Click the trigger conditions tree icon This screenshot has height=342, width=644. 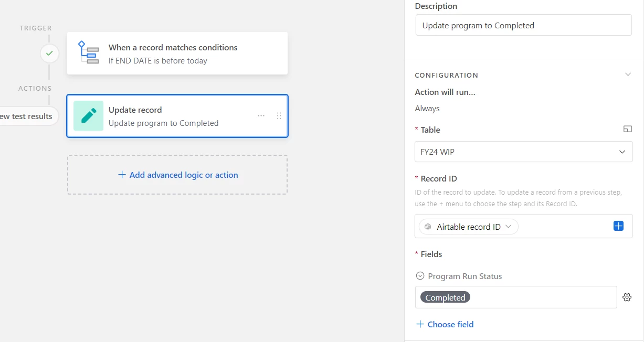click(88, 52)
